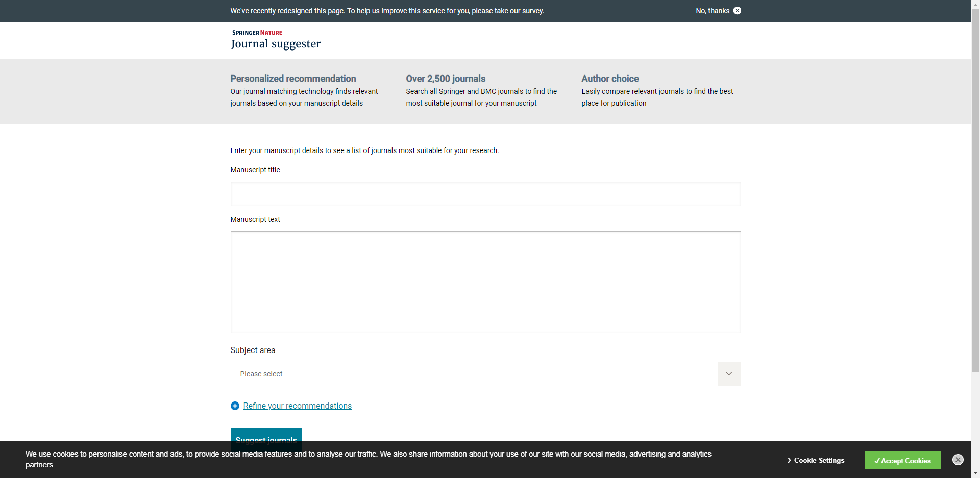Click the Springer Nature Journal suggester logo

(x=276, y=39)
